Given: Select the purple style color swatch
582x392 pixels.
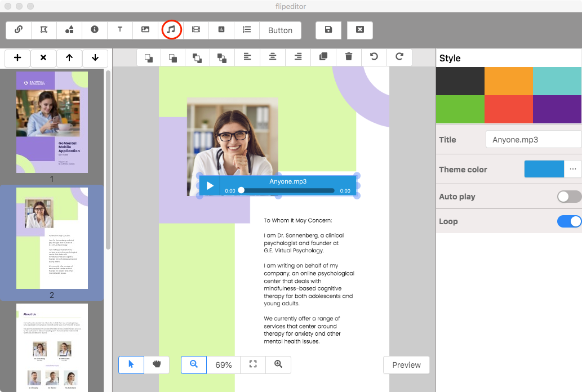Looking at the screenshot, I should point(557,109).
